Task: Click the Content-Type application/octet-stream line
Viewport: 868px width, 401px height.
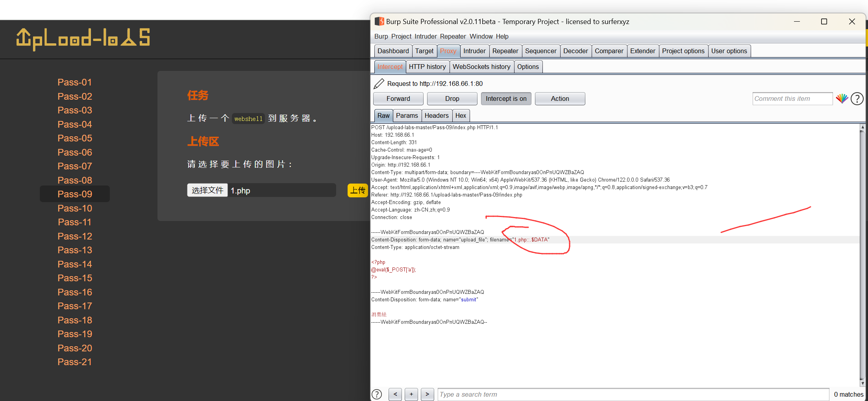Action: tap(415, 247)
